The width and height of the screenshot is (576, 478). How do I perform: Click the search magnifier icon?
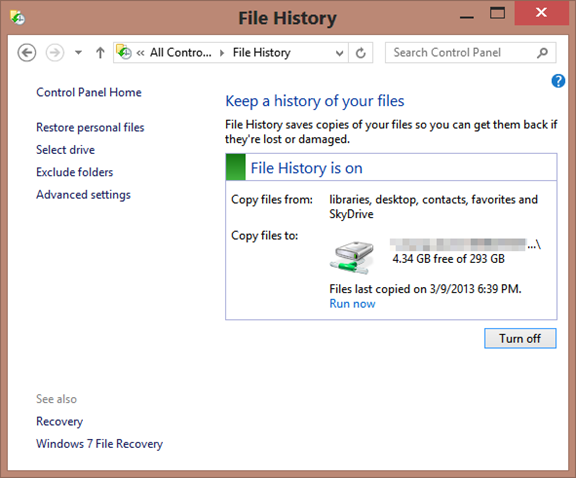(542, 53)
